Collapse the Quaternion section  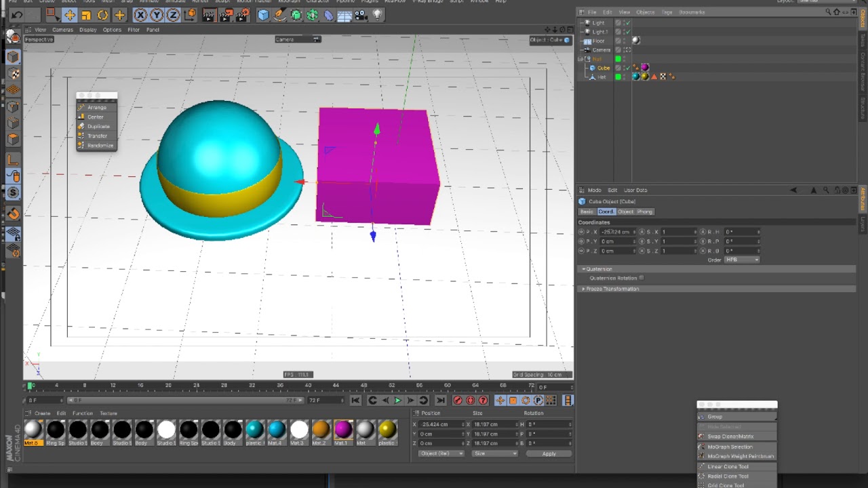[583, 269]
